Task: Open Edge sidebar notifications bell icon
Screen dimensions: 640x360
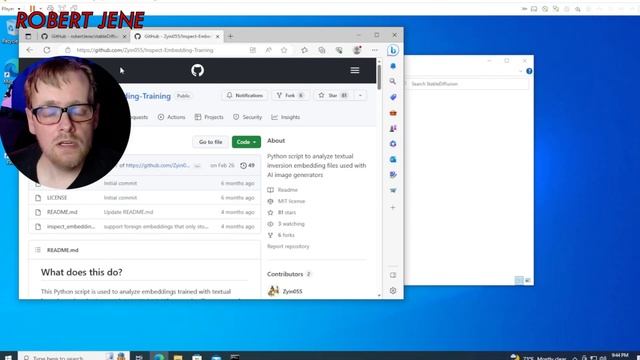Action: coord(393,66)
